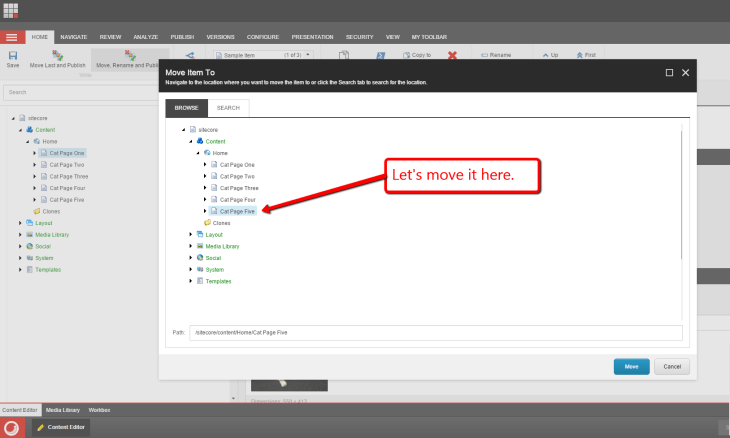Click the red Sitecore logo at bottom left
730x438 pixels.
coord(12,427)
